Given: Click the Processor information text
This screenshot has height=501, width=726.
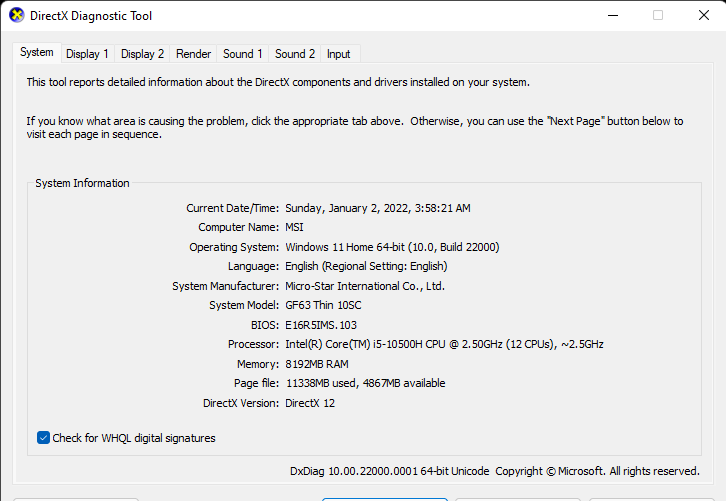Looking at the screenshot, I should click(x=444, y=344).
